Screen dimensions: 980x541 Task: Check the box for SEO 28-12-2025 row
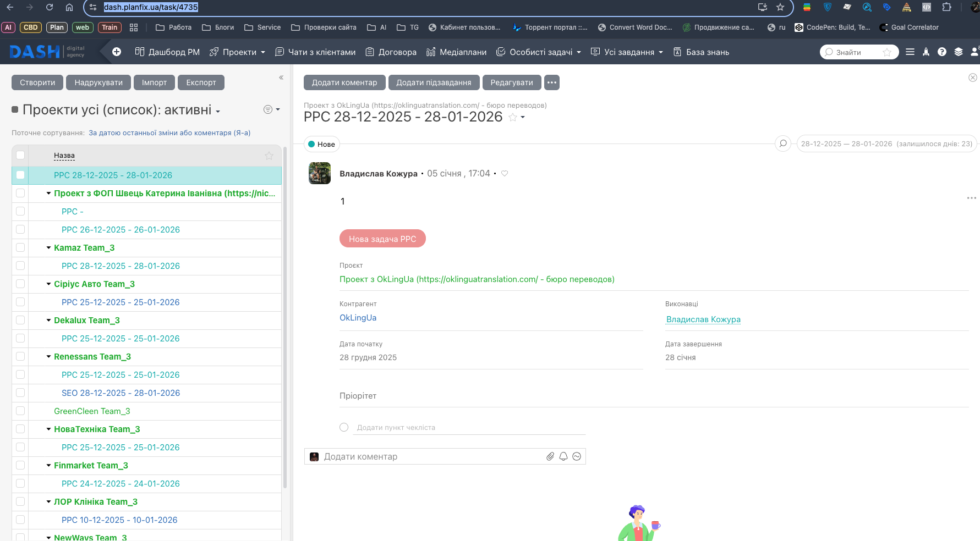[20, 393]
